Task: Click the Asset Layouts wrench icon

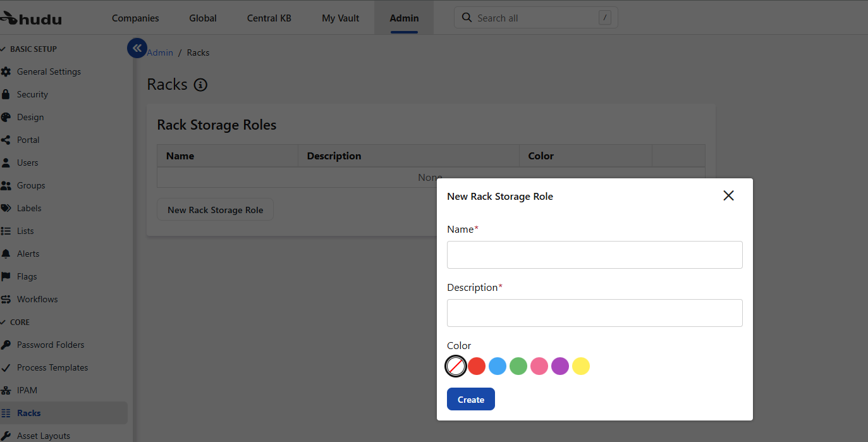Action: click(x=6, y=436)
